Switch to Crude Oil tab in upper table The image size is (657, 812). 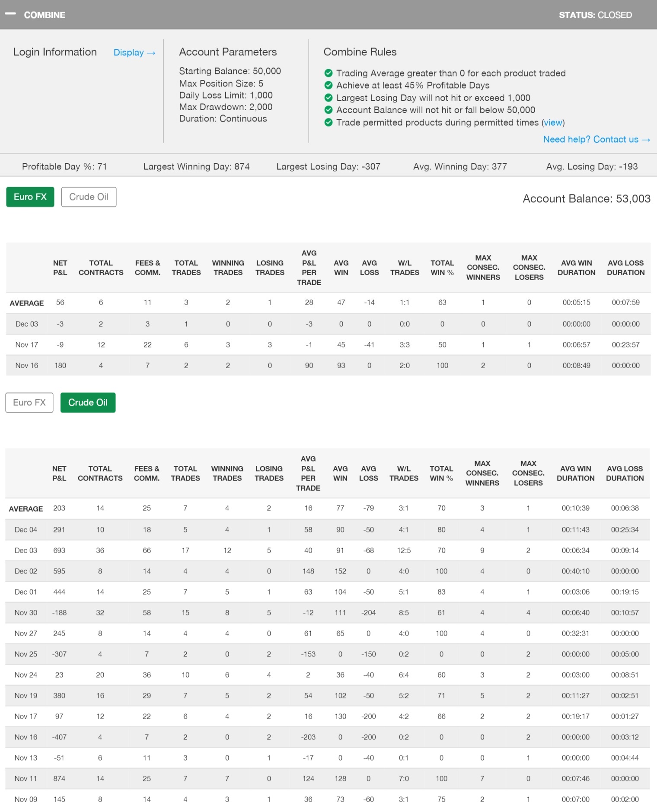coord(89,197)
